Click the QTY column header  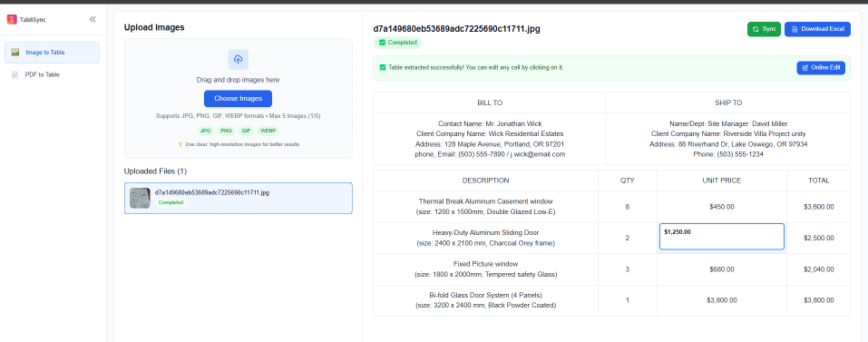pyautogui.click(x=628, y=181)
